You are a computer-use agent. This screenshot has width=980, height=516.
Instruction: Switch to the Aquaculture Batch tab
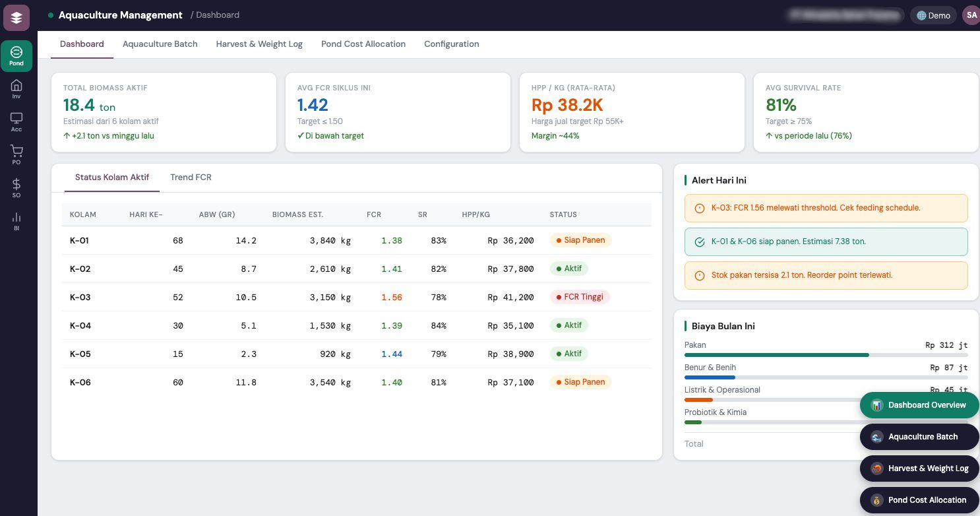coord(160,44)
